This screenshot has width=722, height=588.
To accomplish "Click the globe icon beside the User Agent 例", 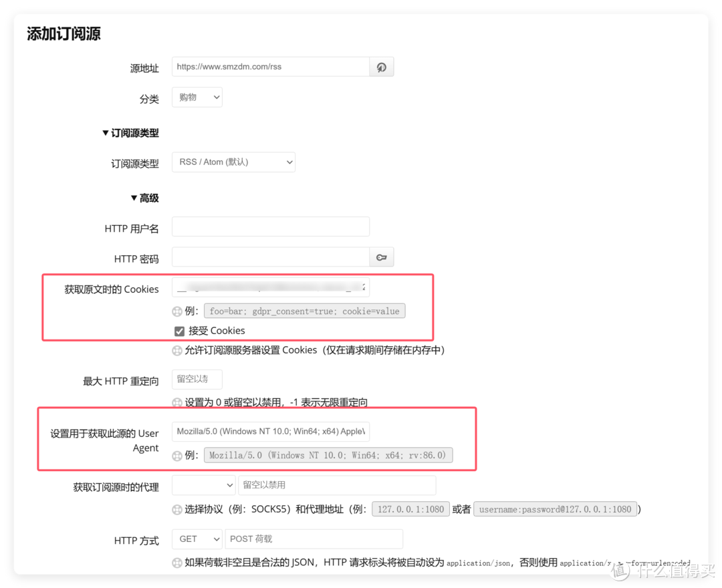I will pyautogui.click(x=176, y=454).
